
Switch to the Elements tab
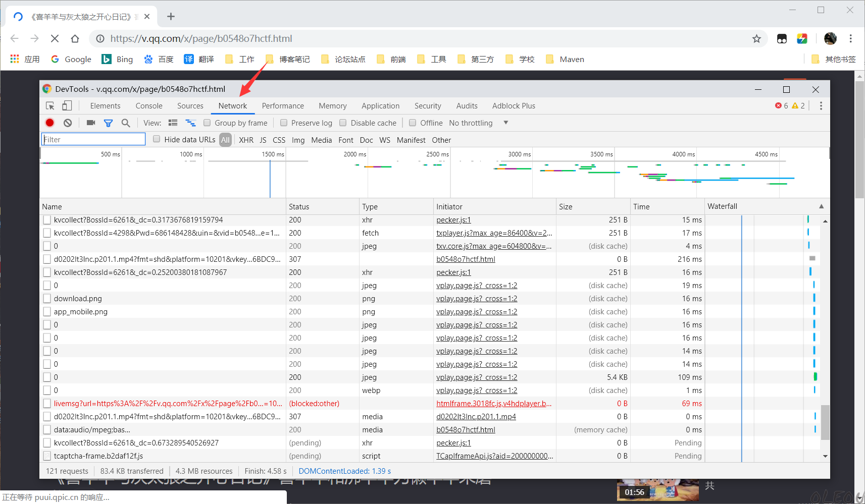point(105,106)
